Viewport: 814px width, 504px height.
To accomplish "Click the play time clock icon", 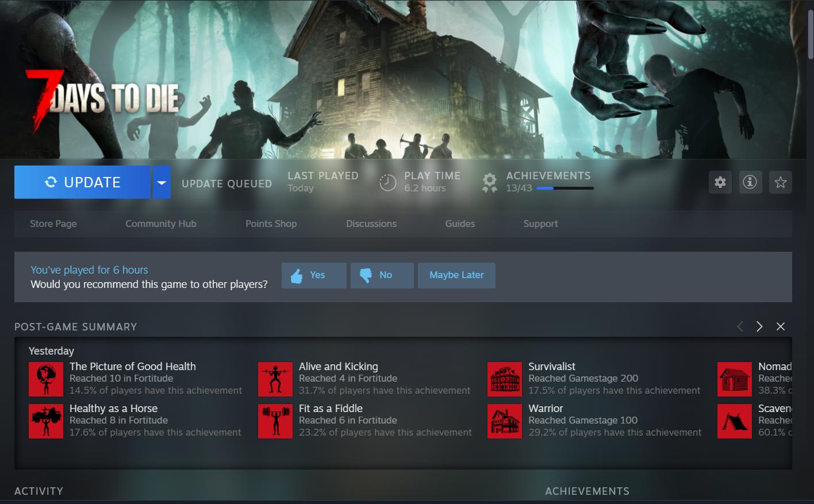I will [387, 182].
